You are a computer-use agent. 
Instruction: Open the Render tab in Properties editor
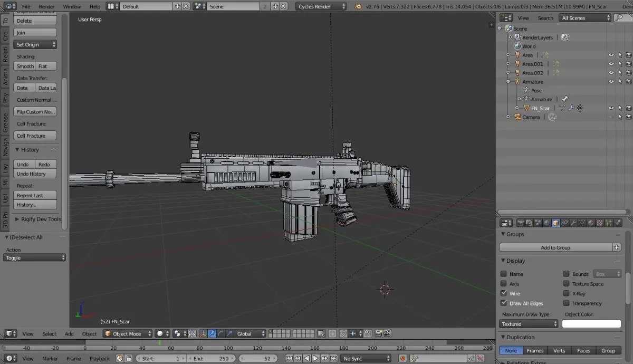[521, 223]
